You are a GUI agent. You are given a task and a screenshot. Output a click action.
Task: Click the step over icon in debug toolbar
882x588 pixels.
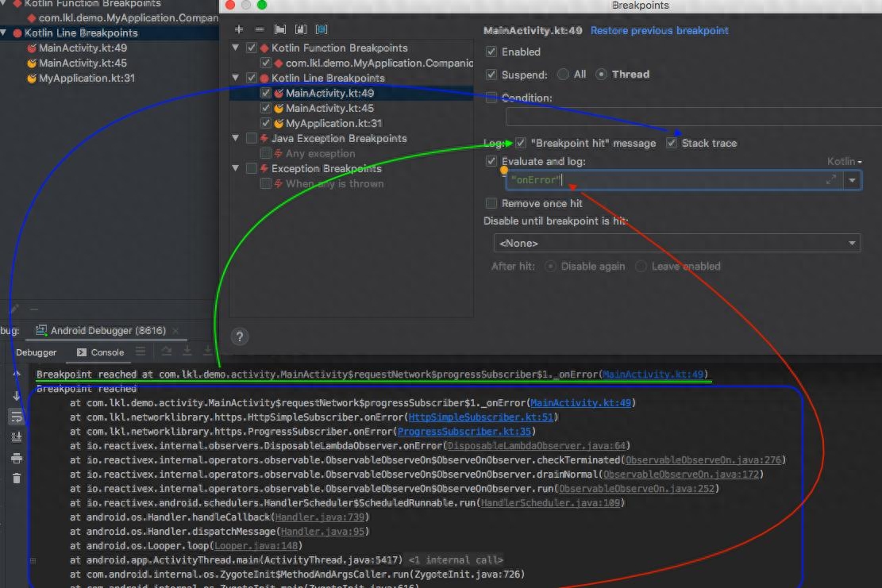[x=167, y=352]
